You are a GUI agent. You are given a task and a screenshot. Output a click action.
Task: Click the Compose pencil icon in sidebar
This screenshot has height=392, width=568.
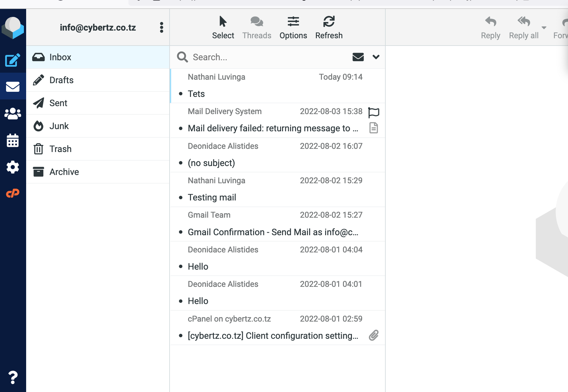click(12, 60)
